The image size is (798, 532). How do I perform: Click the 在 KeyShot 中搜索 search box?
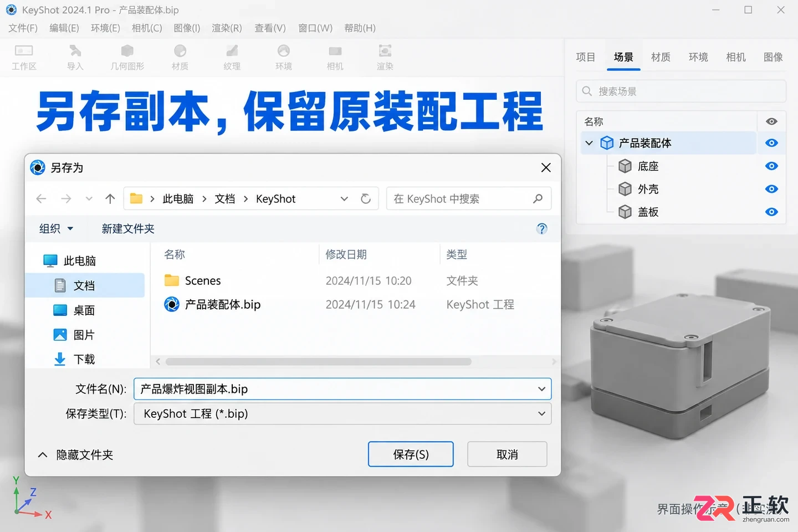click(468, 198)
